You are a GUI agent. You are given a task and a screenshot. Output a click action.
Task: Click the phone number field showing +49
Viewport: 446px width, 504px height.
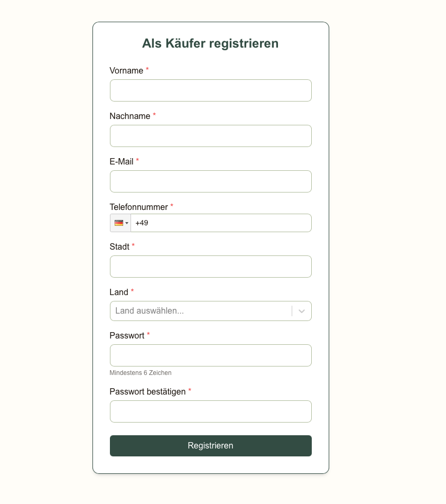221,223
